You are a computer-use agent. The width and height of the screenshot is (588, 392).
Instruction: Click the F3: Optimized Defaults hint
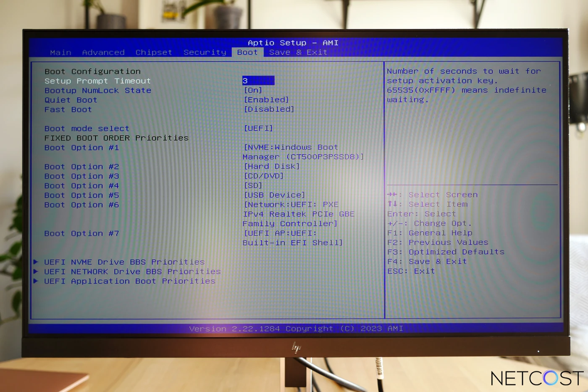tap(446, 252)
